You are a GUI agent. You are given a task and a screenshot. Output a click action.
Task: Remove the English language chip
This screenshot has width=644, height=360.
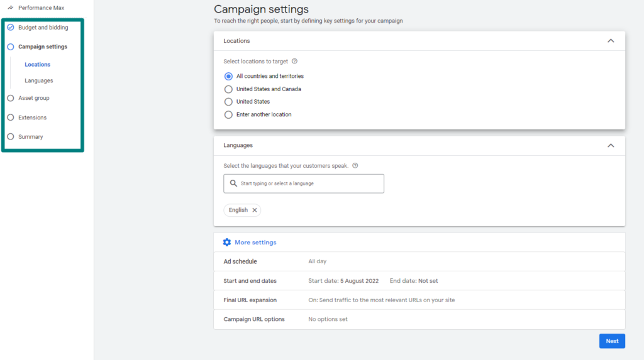pos(255,210)
